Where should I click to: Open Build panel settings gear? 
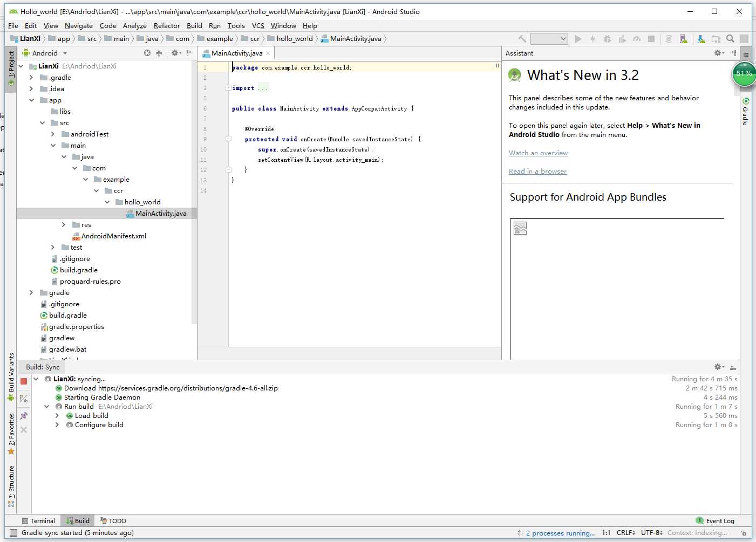719,367
